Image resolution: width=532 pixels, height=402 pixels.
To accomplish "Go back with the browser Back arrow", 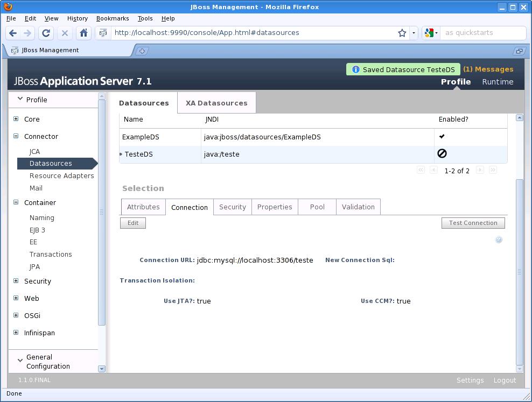I will [x=13, y=33].
